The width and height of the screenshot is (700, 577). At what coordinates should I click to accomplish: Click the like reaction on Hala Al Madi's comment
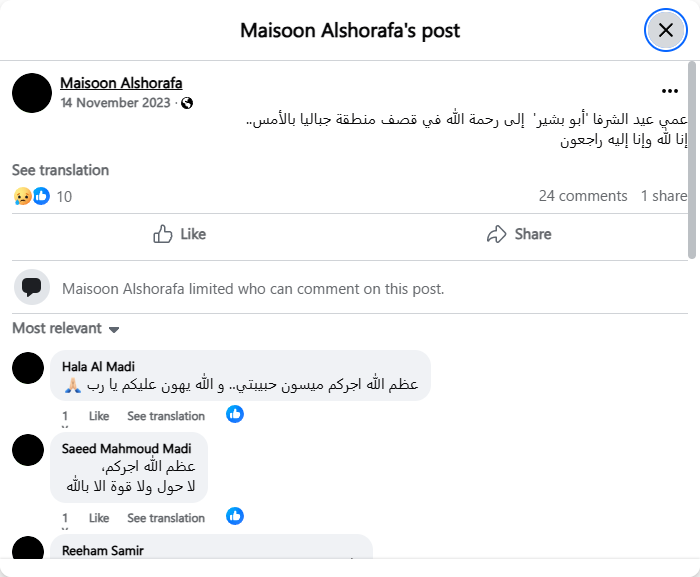point(235,414)
